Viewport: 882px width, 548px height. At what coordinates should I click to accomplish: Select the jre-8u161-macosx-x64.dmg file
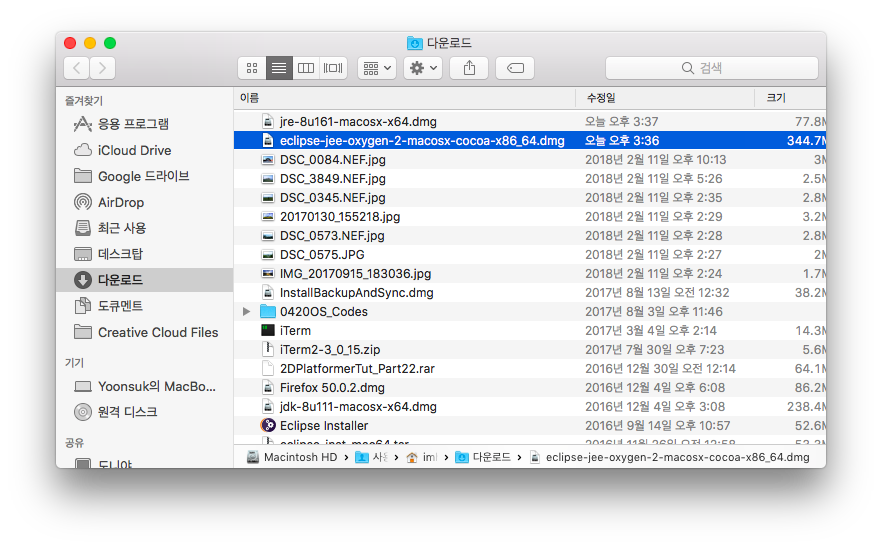[x=530, y=122]
